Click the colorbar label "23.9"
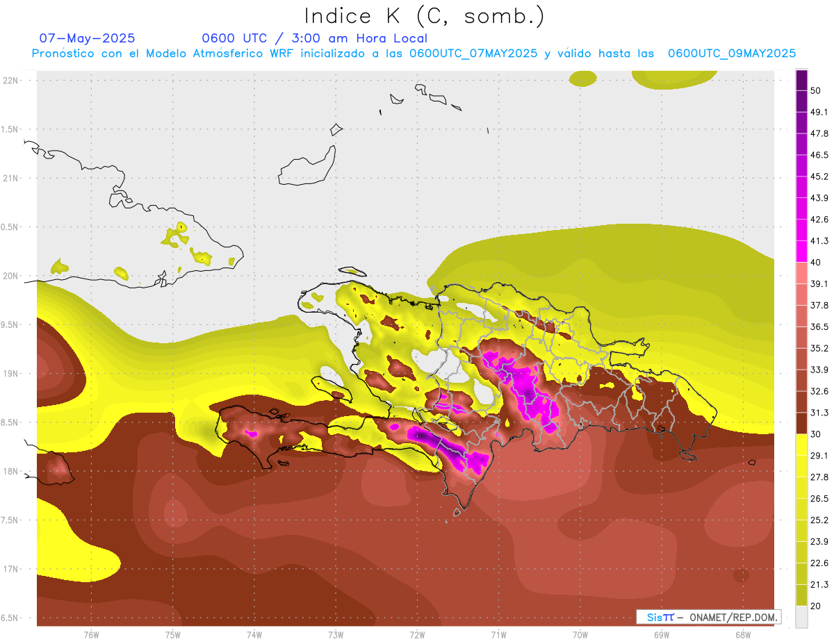The width and height of the screenshot is (834, 644). point(819,541)
